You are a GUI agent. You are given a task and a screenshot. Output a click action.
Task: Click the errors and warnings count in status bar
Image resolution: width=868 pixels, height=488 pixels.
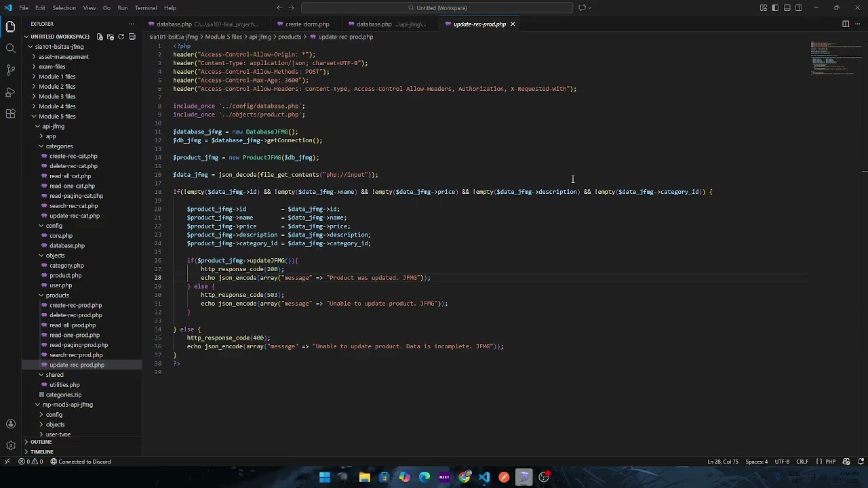point(31,462)
